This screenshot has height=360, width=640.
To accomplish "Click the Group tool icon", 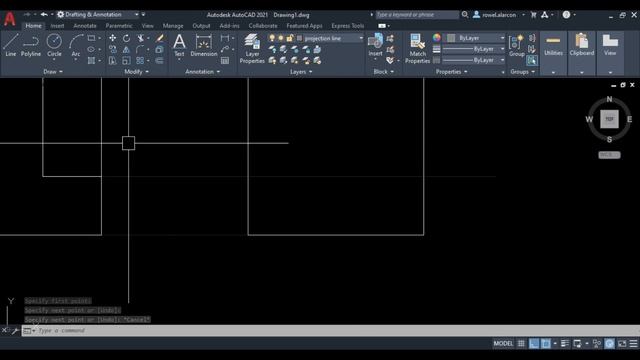I will (x=516, y=45).
